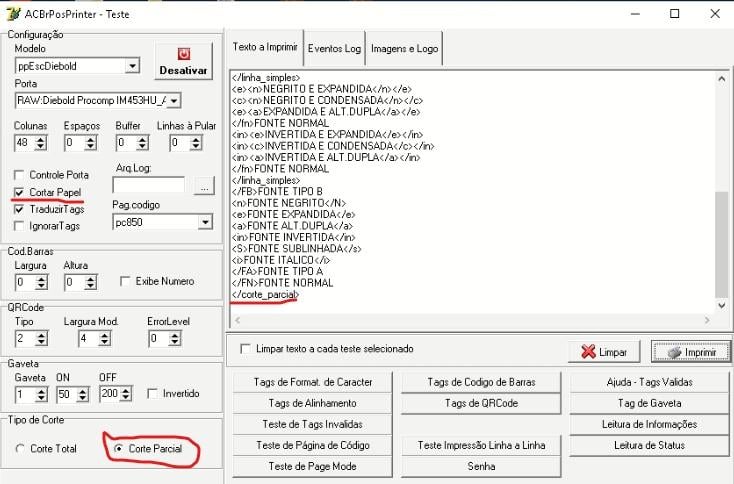Increase the Espaços value

coord(91,139)
